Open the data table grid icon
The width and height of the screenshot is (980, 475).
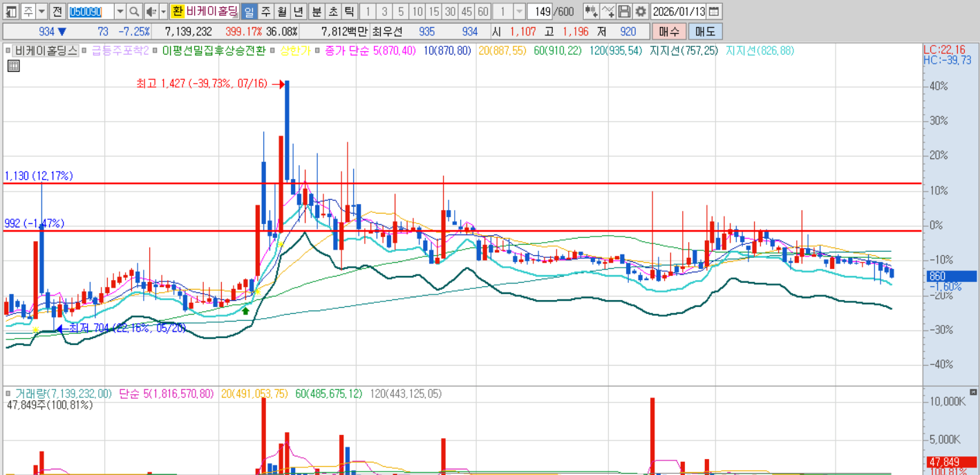pos(13,66)
